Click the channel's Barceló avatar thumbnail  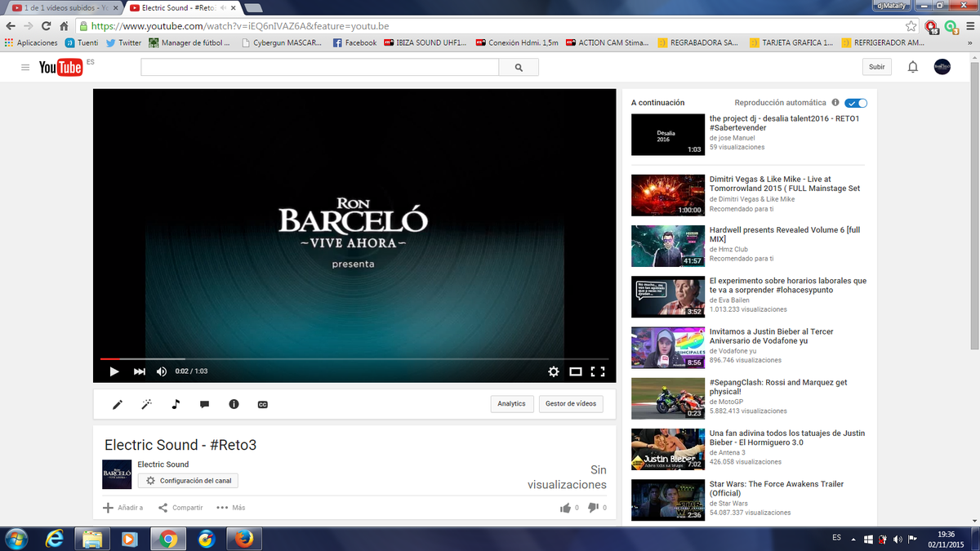117,474
